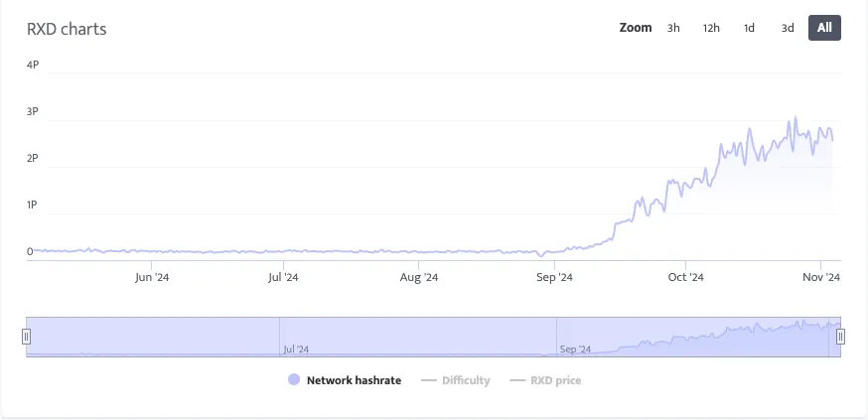The width and height of the screenshot is (868, 420).
Task: Set zoom range to 3h
Action: pyautogui.click(x=673, y=28)
